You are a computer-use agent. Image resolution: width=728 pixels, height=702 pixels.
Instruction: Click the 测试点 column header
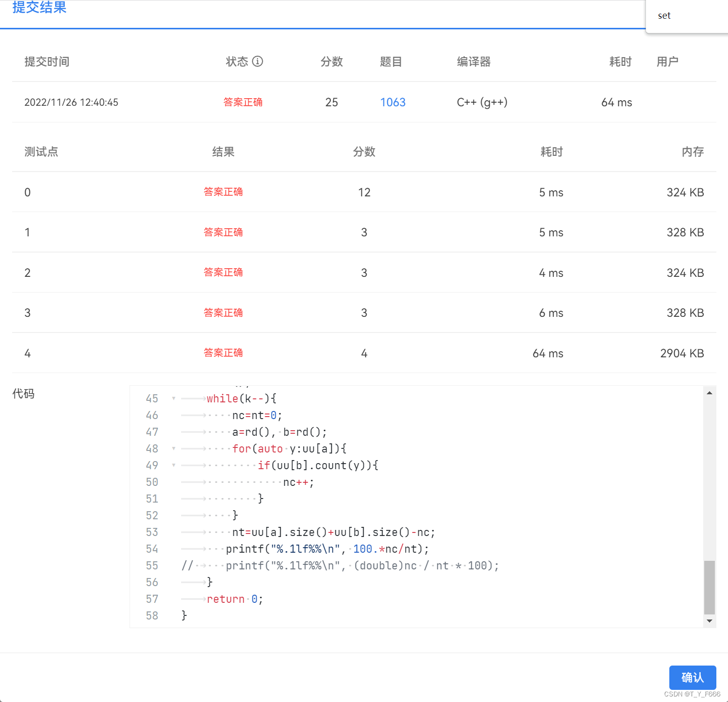(x=41, y=152)
